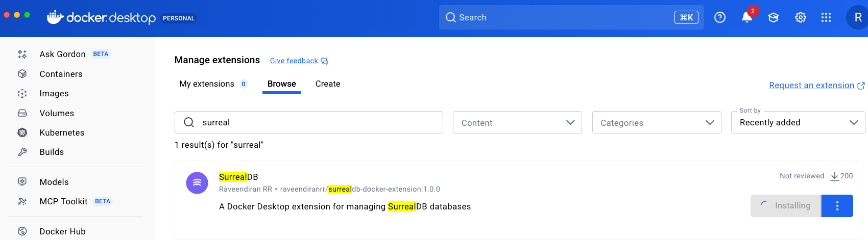Click the download count icon
This screenshot has height=240, width=868.
[x=835, y=176]
